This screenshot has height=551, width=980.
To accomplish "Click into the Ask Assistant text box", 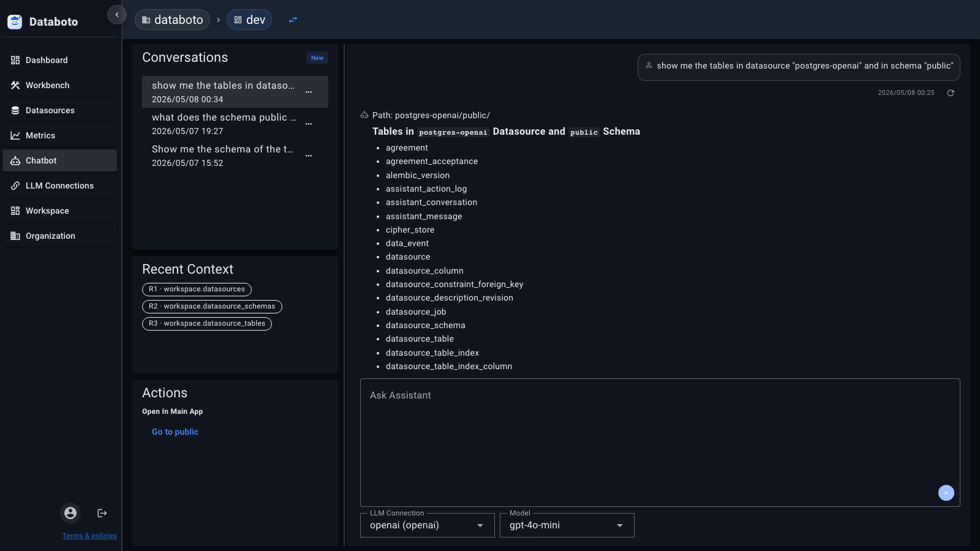I will tap(660, 443).
